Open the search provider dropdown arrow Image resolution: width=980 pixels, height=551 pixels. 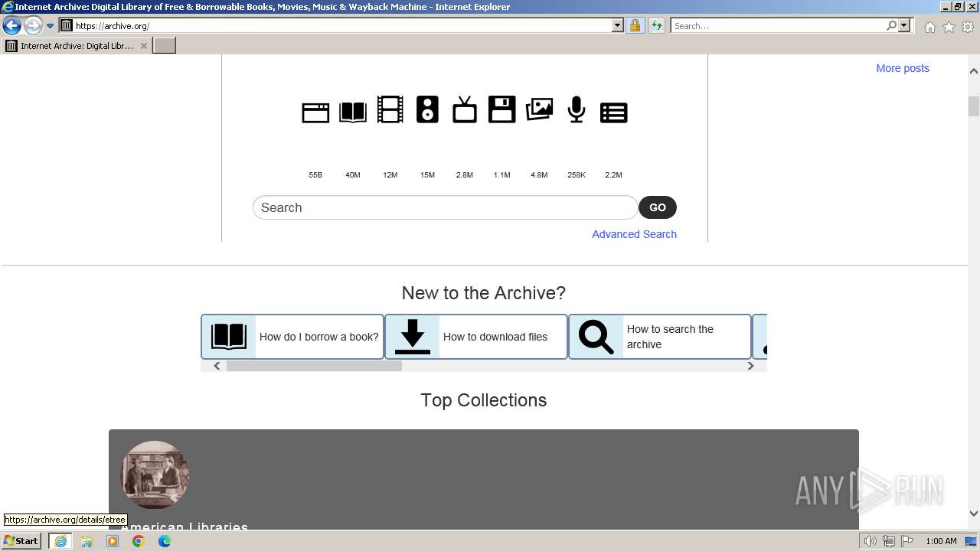tap(904, 25)
